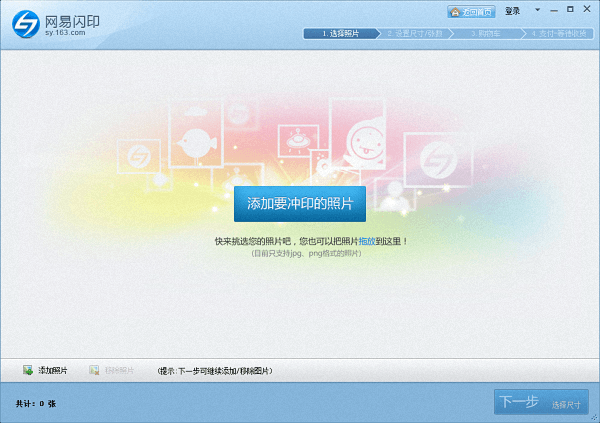
Task: Close the 网易闪印 window
Action: pyautogui.click(x=588, y=9)
